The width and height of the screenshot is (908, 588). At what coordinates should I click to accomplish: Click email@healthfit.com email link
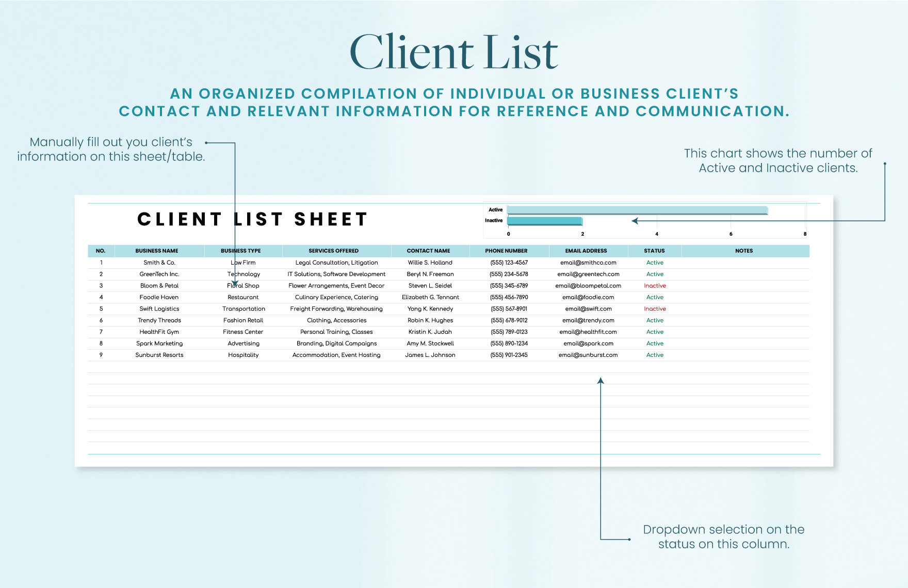[x=588, y=332]
